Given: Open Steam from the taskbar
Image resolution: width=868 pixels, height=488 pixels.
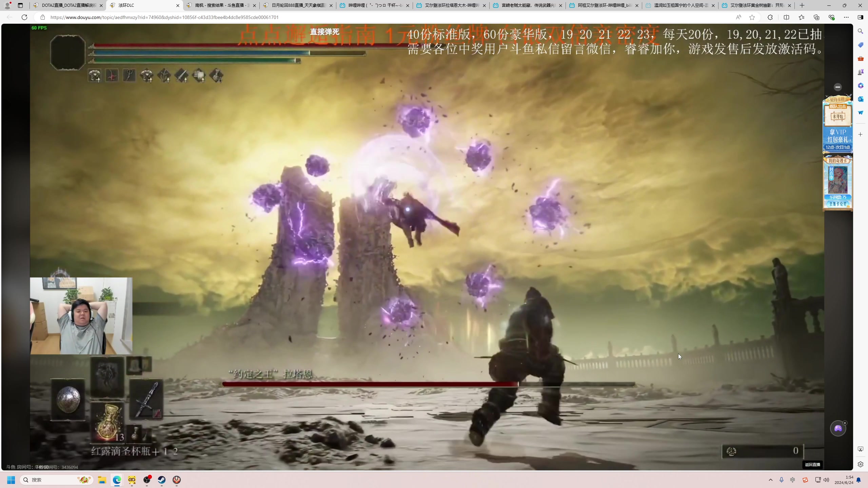Looking at the screenshot, I should [x=162, y=480].
